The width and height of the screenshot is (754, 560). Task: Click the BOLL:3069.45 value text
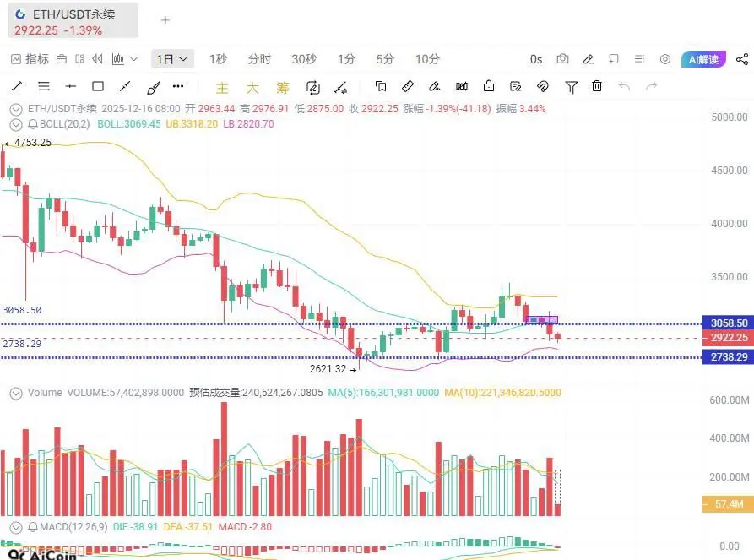click(129, 124)
